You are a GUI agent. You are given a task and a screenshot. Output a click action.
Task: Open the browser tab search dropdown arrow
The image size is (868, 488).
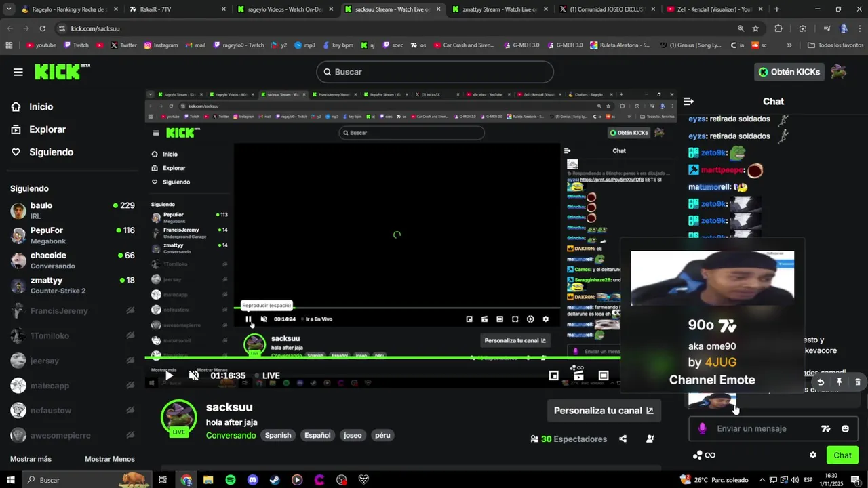click(9, 9)
